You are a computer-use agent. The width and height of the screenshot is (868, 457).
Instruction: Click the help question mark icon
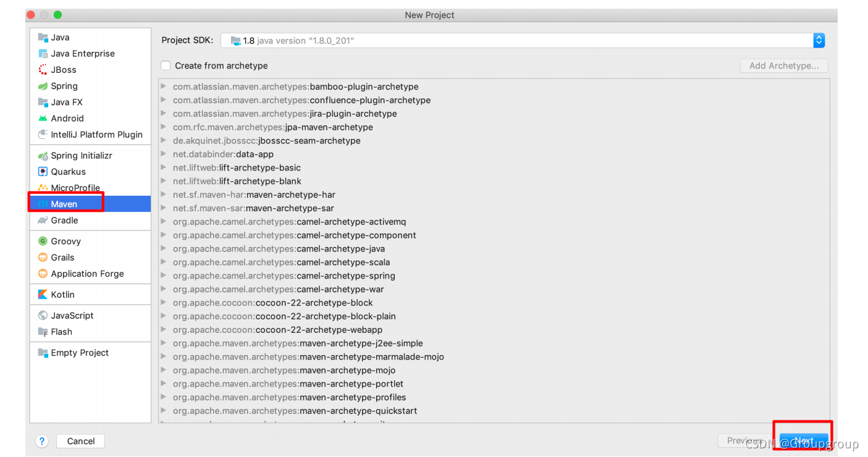42,441
